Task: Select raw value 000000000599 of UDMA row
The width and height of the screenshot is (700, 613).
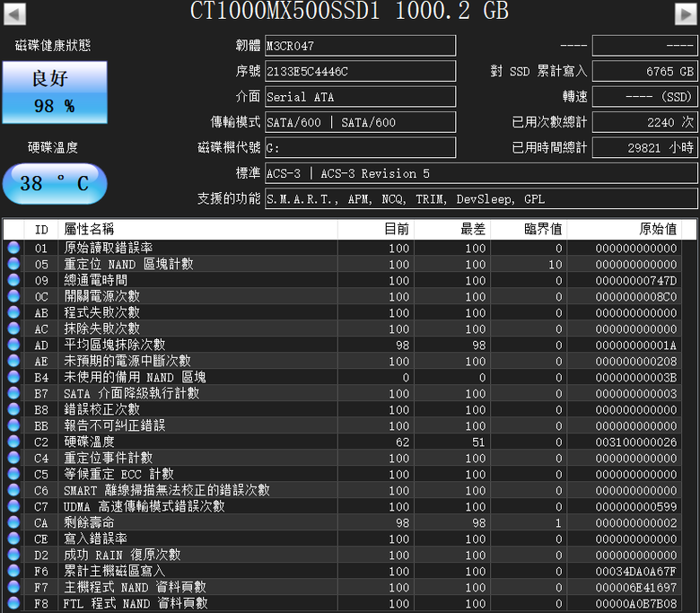Action: 636,507
